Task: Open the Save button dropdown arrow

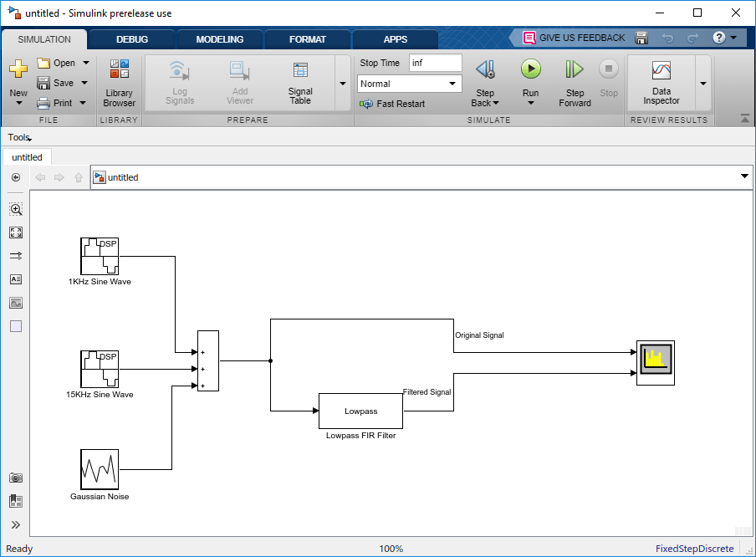Action: (x=84, y=83)
